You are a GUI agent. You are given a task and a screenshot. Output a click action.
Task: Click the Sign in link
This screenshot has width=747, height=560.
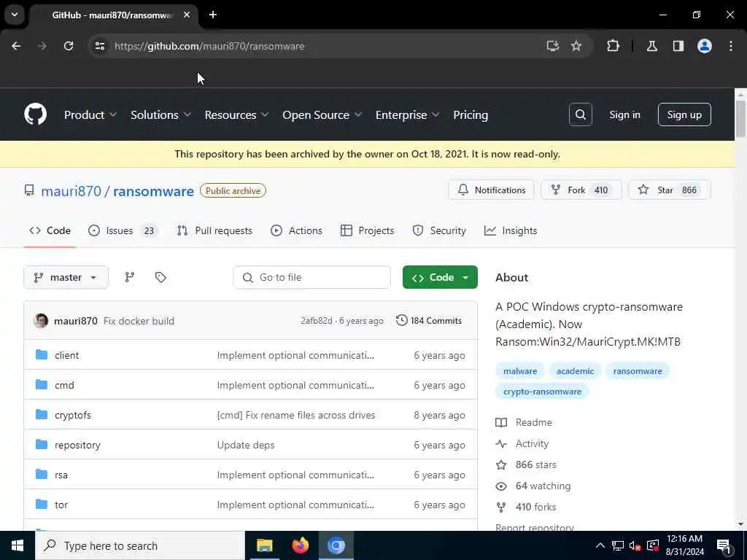(624, 114)
